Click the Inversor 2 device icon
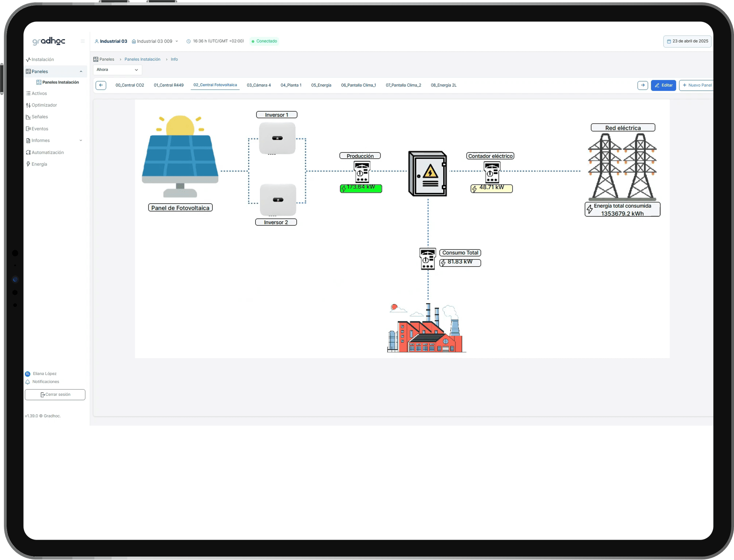Screen dimensions: 734x560 (x=278, y=200)
